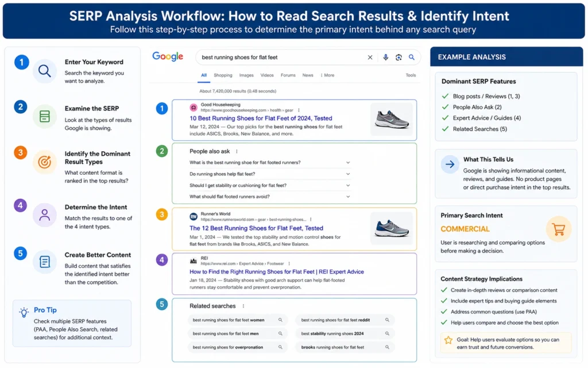588x368 pixels.
Task: Click the Google logo
Action: coord(168,57)
